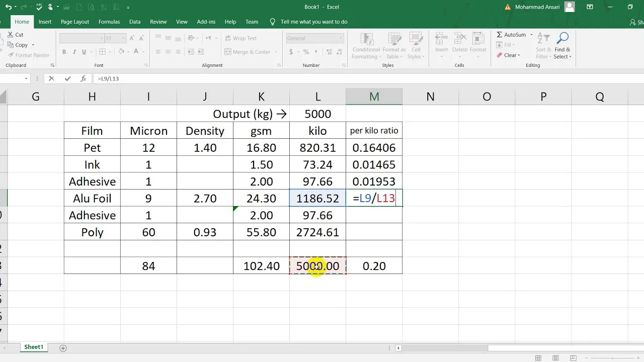
Task: Open Insert Function fx dialog
Action: 84,78
